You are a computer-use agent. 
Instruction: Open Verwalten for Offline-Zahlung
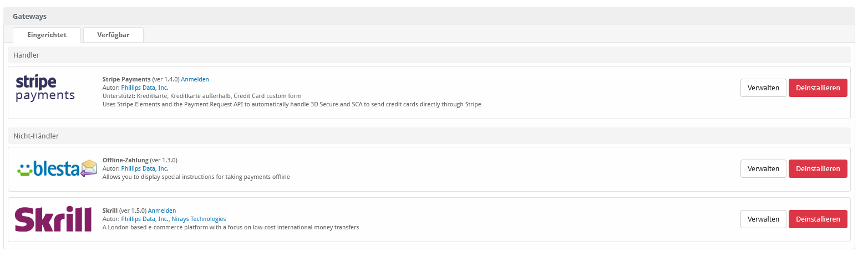click(763, 169)
